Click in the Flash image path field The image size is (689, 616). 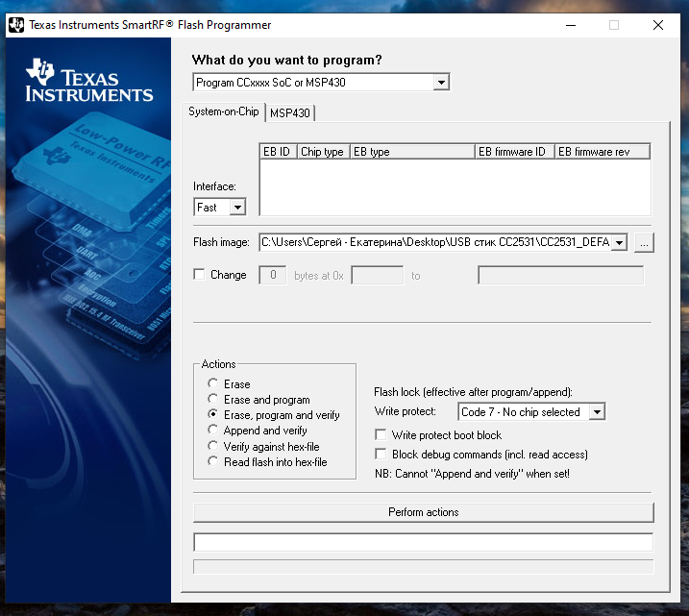[434, 242]
